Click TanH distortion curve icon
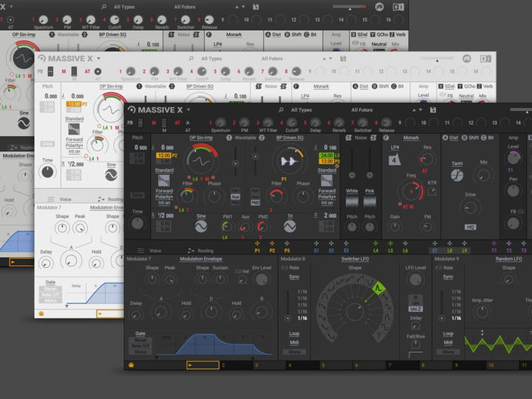This screenshot has height=399, width=532. 457,175
